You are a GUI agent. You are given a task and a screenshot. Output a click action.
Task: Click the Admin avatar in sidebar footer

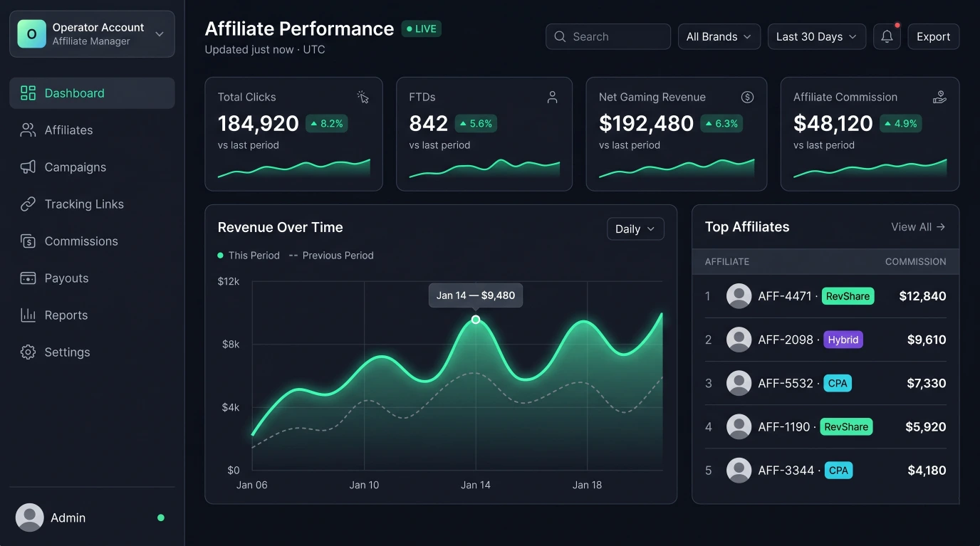click(30, 518)
